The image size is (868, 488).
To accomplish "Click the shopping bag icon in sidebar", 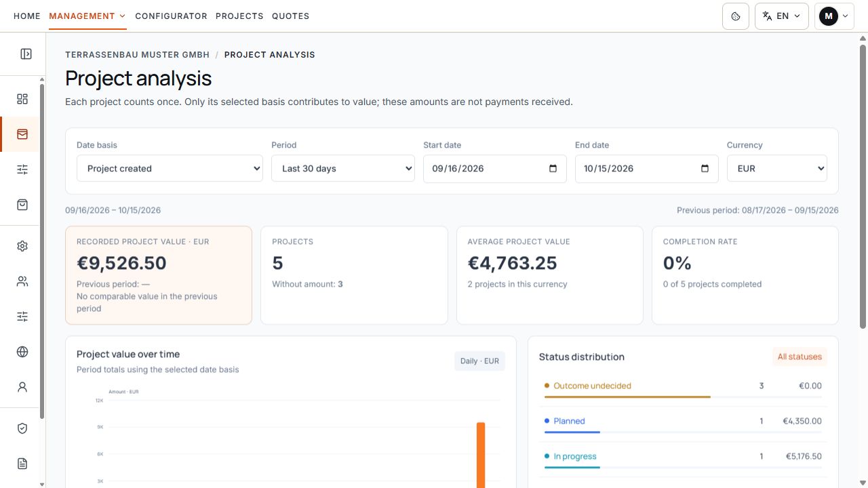I will (x=22, y=205).
